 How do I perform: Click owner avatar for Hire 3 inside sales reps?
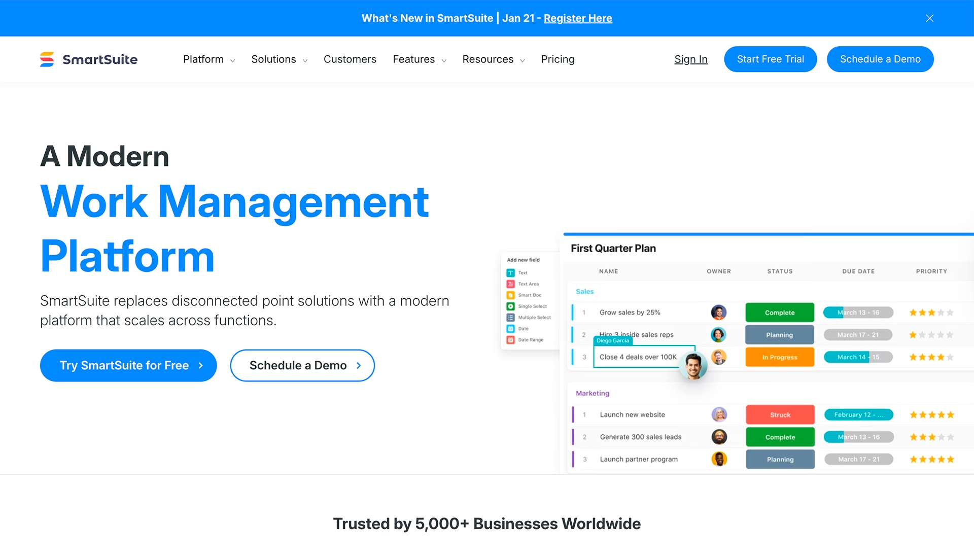pyautogui.click(x=718, y=335)
